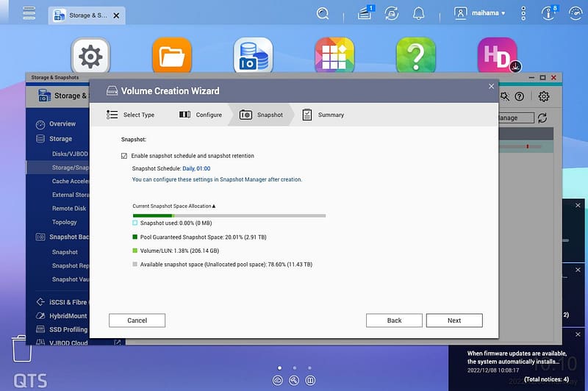Click the Manage button in Storage window

click(x=516, y=118)
